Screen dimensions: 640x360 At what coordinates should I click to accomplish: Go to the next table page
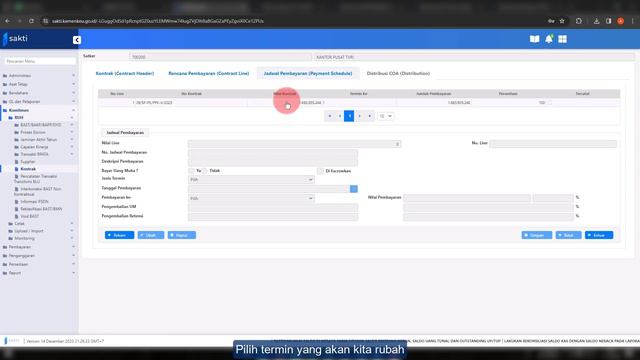(x=360, y=116)
